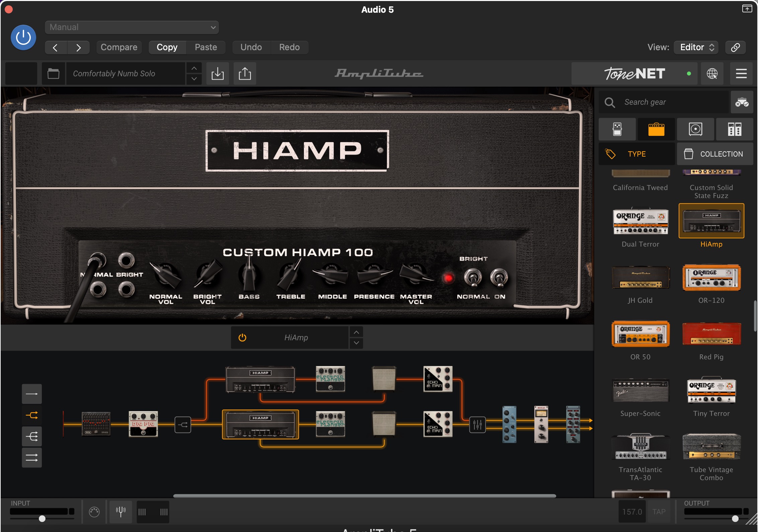Choose the single series signal chain layout
Viewport: 758px width, 532px height.
coord(32,394)
